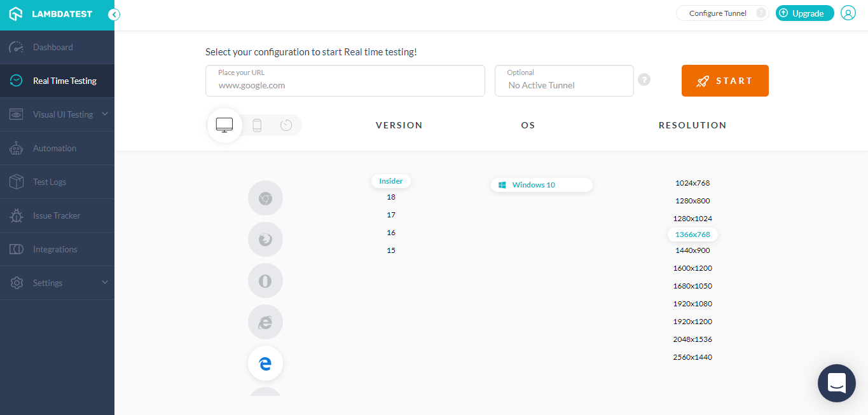
Task: Open the user account profile icon
Action: [x=848, y=13]
